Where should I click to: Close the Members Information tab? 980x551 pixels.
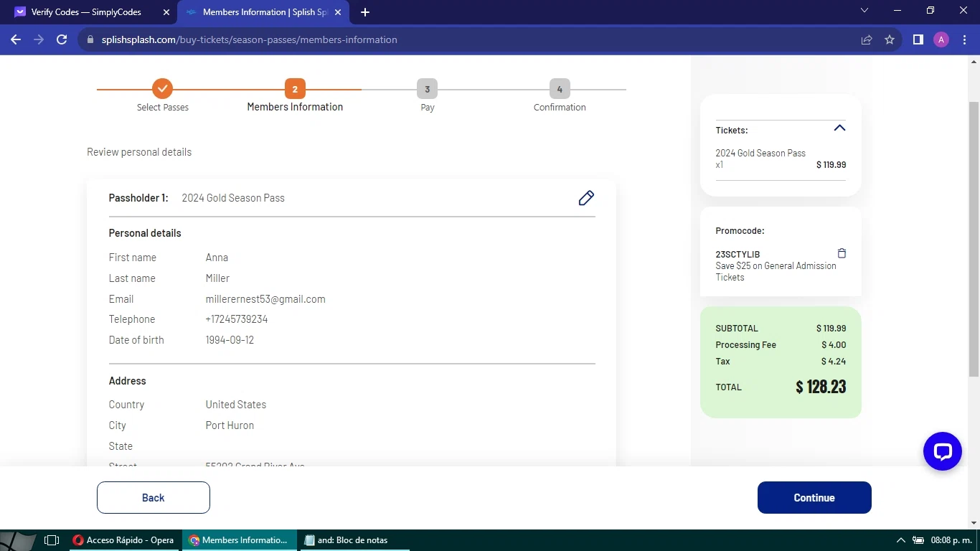pos(338,12)
